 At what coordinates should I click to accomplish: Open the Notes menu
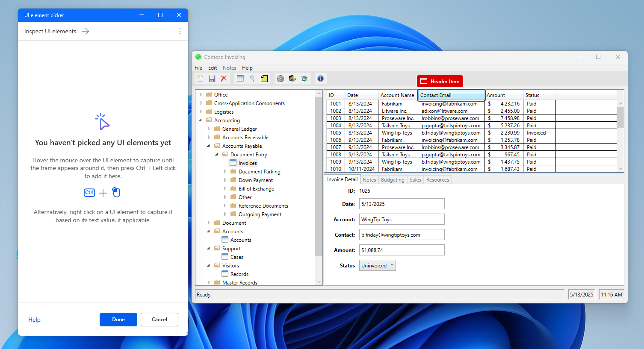tap(229, 67)
